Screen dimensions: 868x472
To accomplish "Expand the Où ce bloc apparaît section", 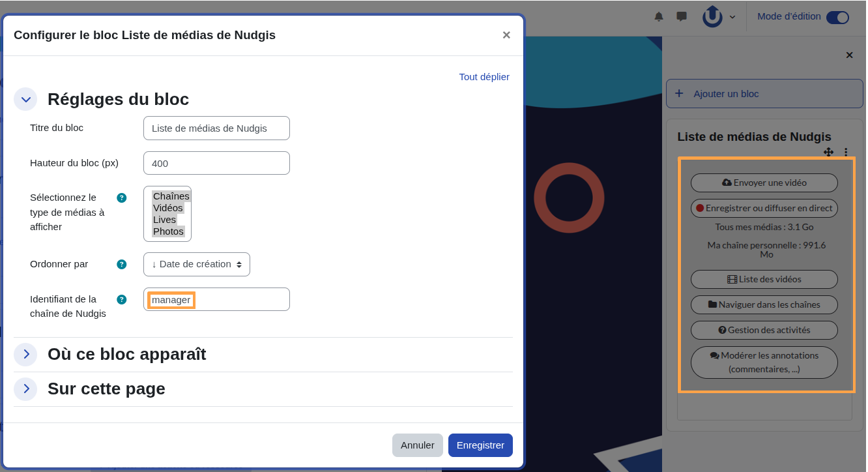I will (x=25, y=354).
